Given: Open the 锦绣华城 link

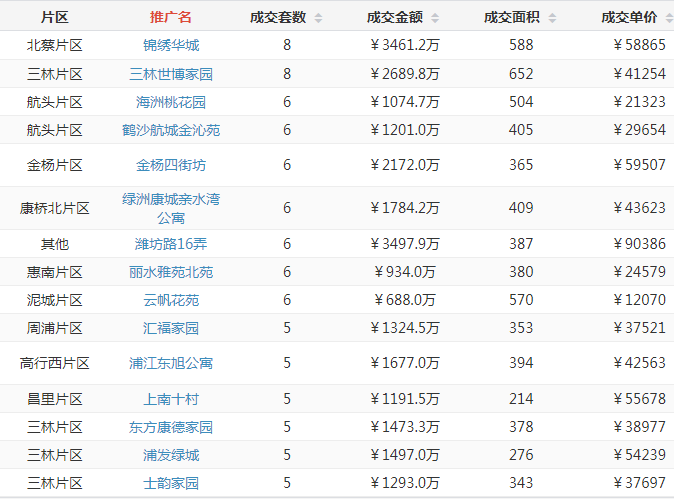Looking at the screenshot, I should pos(171,45).
